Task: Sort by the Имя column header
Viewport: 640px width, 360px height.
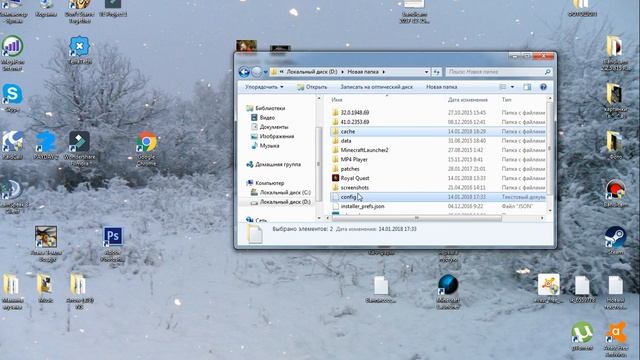Action: coord(337,100)
